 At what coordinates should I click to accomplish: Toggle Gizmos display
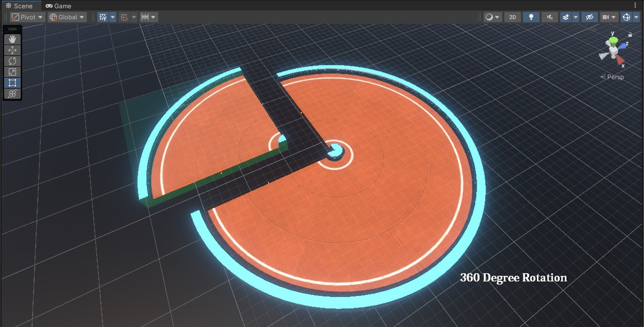tap(626, 17)
